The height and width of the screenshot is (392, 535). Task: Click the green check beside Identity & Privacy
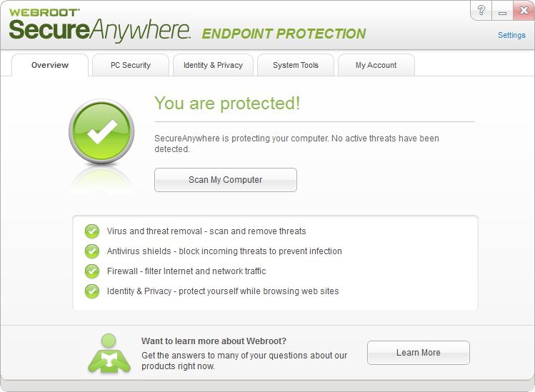92,291
